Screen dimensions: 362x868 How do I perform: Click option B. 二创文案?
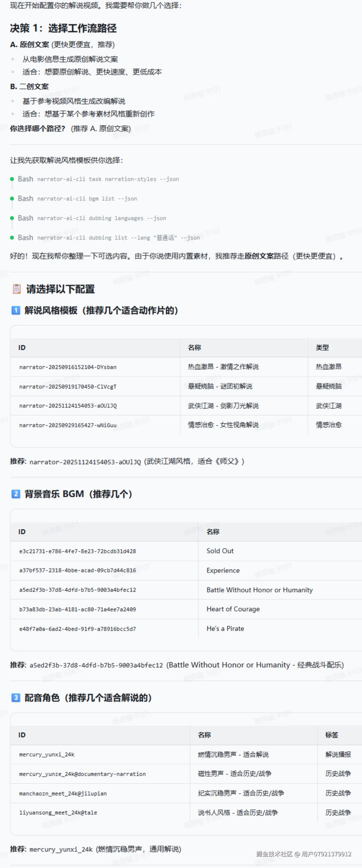click(29, 87)
